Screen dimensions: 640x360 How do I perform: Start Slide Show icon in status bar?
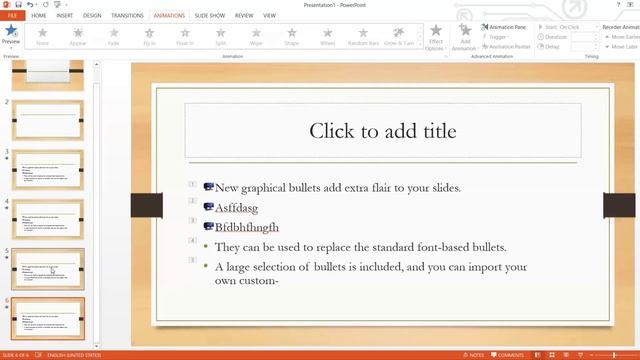pos(580,355)
